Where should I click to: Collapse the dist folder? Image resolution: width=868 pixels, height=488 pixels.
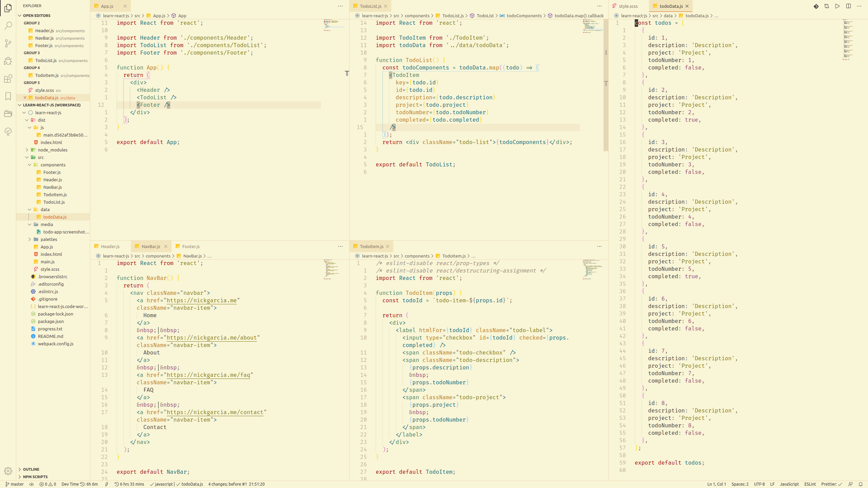(x=27, y=120)
